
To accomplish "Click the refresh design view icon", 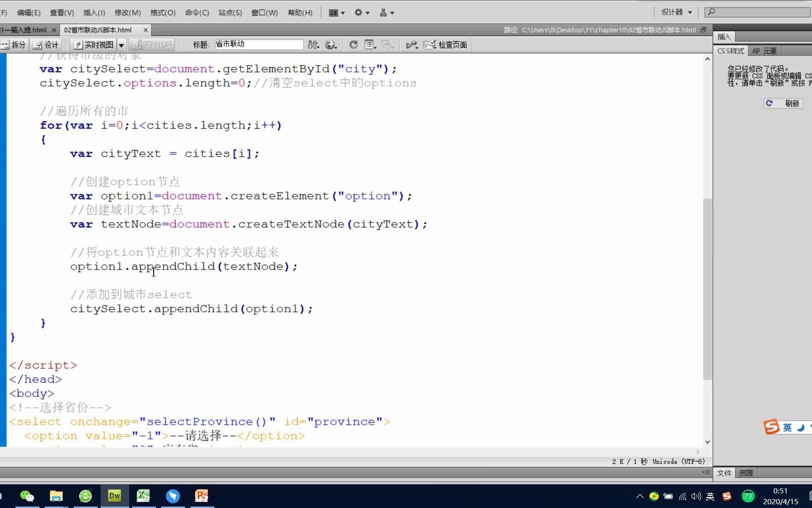I will [353, 45].
